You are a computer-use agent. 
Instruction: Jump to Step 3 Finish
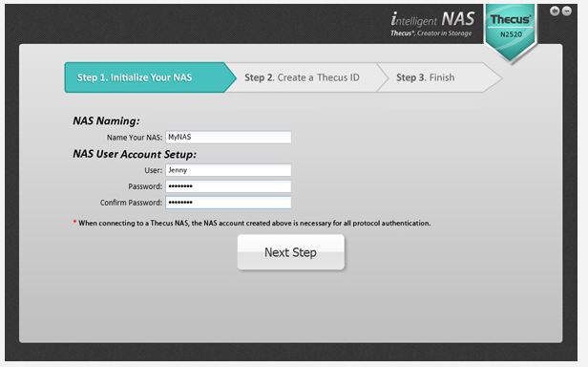(x=439, y=77)
